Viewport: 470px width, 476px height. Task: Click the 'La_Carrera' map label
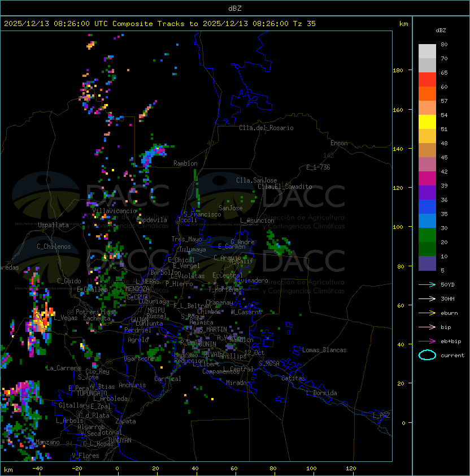[x=63, y=368]
